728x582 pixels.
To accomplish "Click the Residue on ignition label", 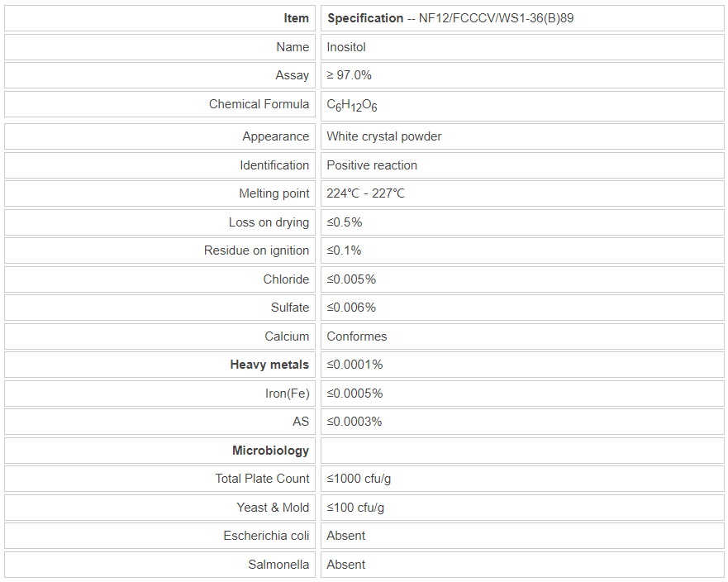I will click(x=256, y=250).
